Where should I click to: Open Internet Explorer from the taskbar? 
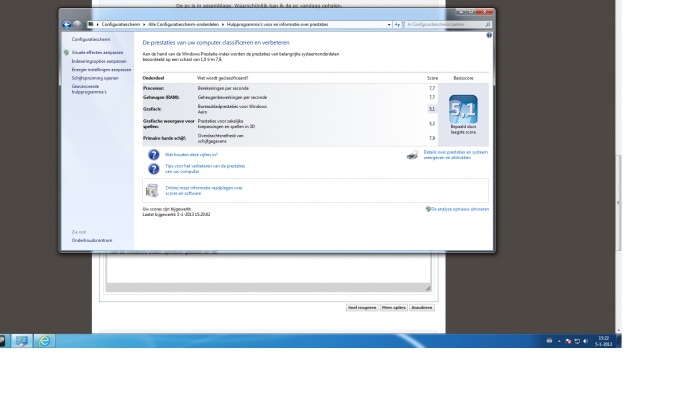[x=44, y=341]
